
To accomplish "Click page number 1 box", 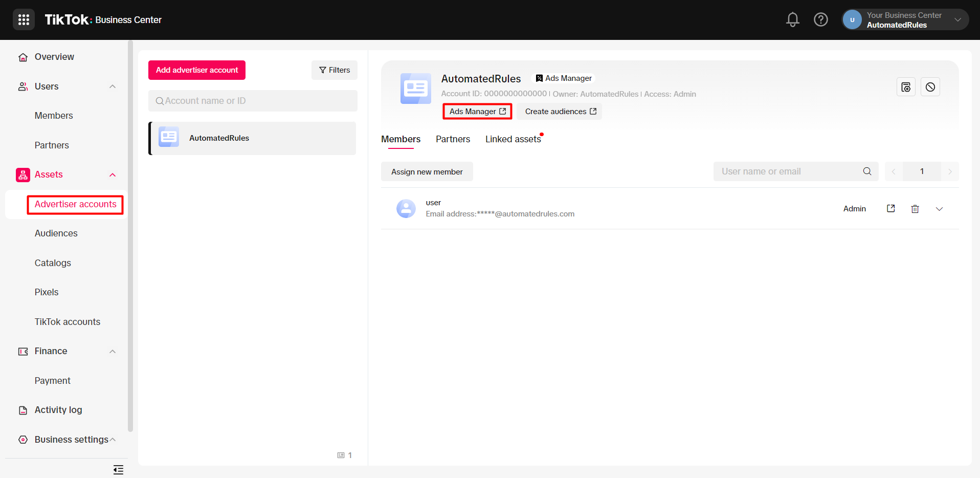I will coord(922,171).
